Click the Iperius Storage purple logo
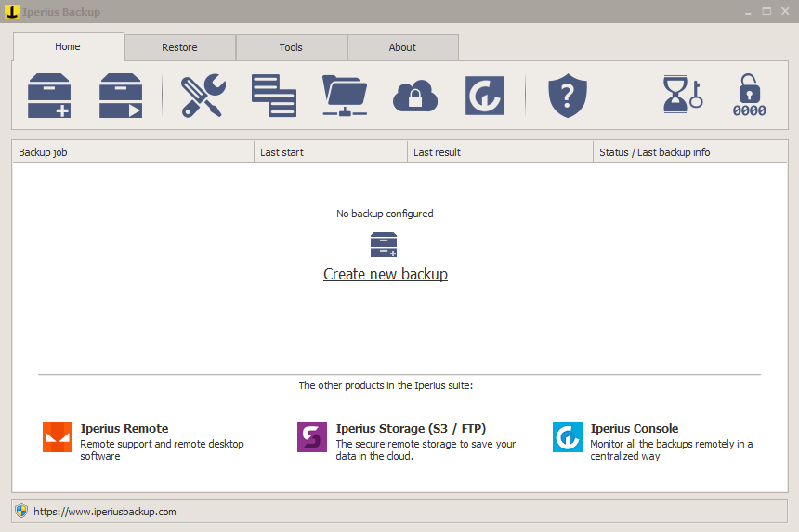Image resolution: width=799 pixels, height=532 pixels. pyautogui.click(x=312, y=437)
